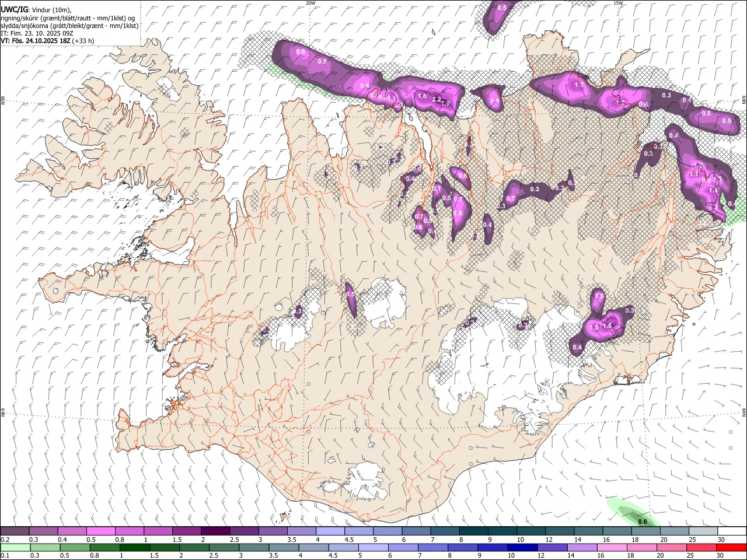Click the navy blue swatch in rain legend
The image size is (747, 560).
pos(521,547)
